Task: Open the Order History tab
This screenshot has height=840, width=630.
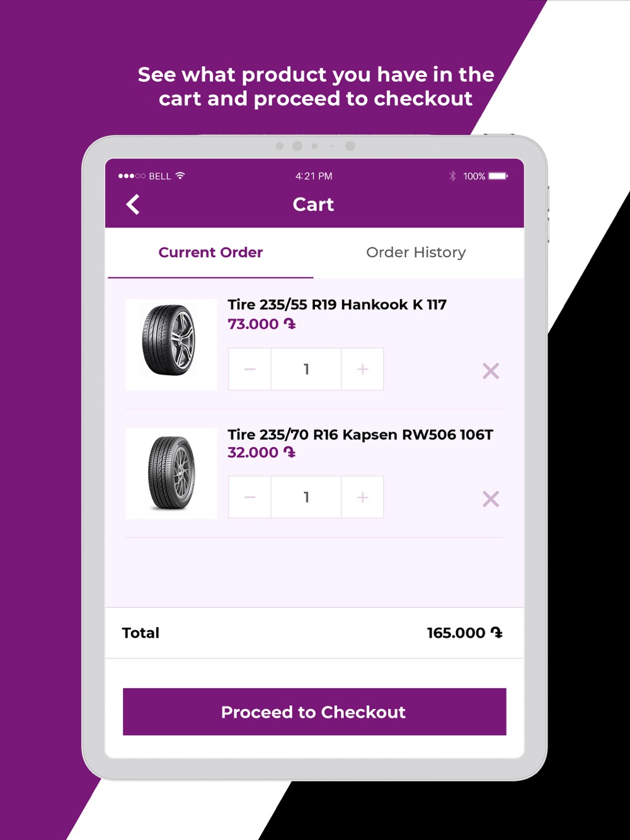Action: 416,253
